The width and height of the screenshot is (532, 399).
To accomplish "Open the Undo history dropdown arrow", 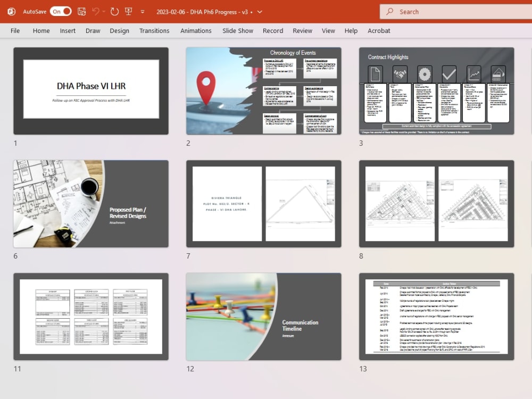I will [104, 12].
